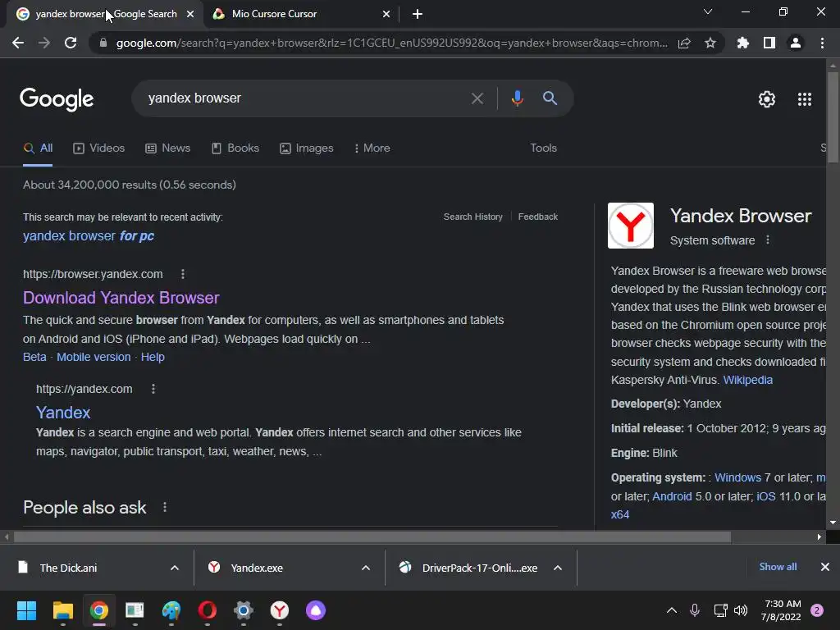This screenshot has width=840, height=630.
Task: Click the horizontal scrollbar thumb
Action: pyautogui.click(x=372, y=536)
